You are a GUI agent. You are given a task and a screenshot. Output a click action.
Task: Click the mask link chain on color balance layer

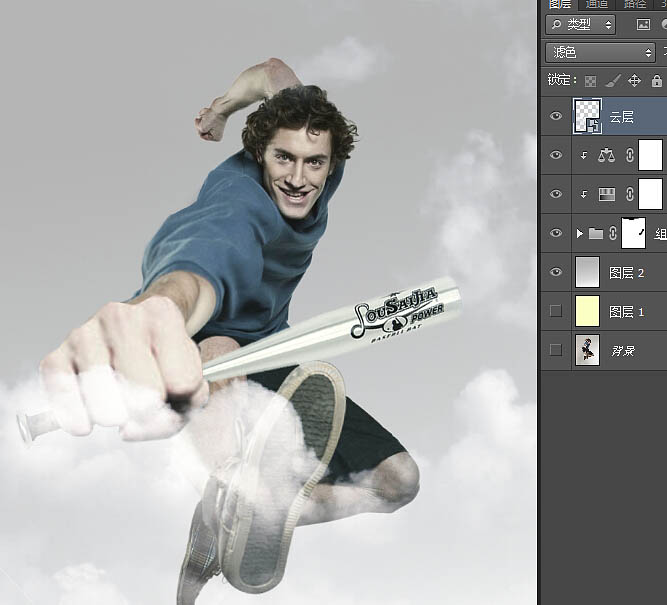click(x=630, y=155)
